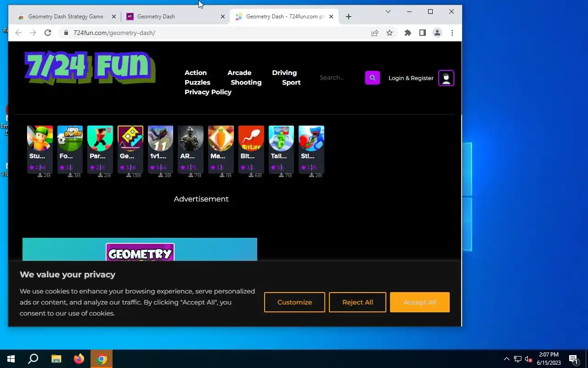
Task: Open the Parkour game thumbnail labeled Par...
Action: pyautogui.click(x=100, y=138)
